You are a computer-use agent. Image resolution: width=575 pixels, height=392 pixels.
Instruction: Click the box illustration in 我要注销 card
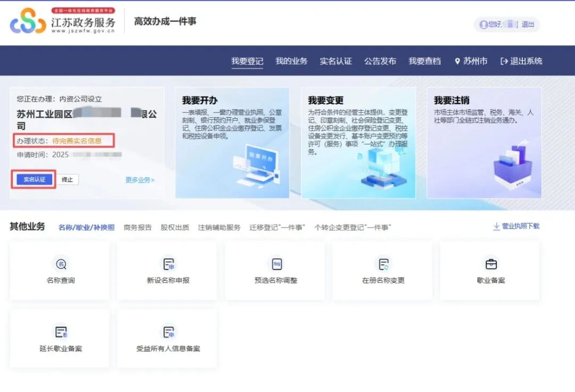[x=513, y=165]
